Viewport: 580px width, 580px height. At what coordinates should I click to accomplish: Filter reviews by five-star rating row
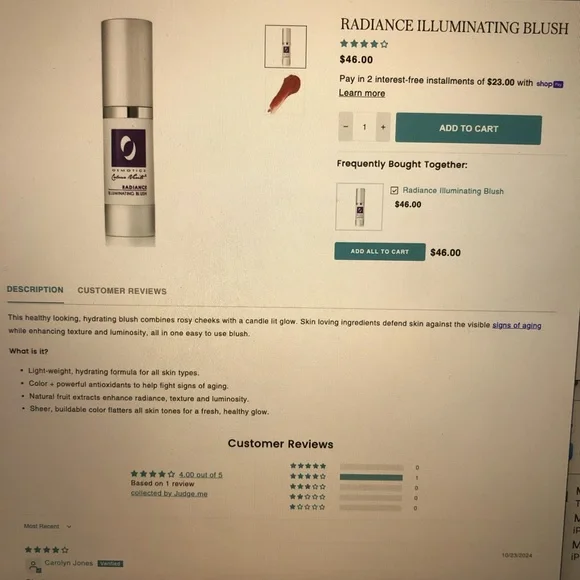pos(354,467)
